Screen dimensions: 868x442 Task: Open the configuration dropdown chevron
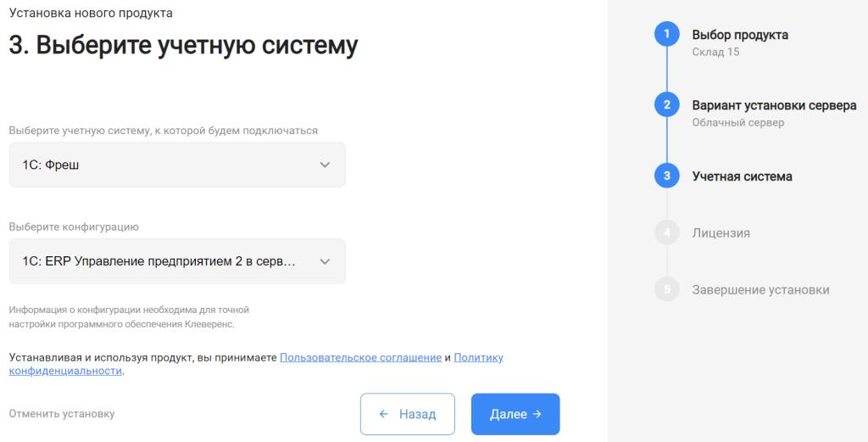point(325,261)
